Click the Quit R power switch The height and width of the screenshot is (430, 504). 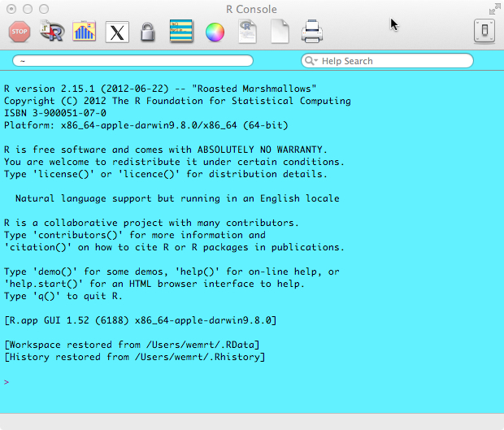tap(484, 32)
